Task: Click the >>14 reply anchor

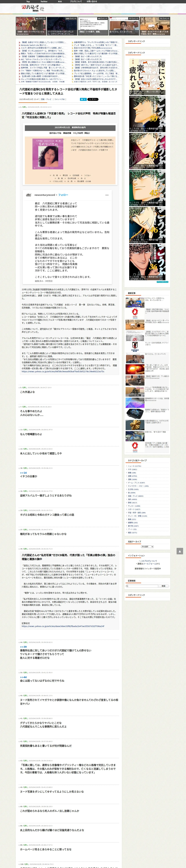Action: pos(23,473)
